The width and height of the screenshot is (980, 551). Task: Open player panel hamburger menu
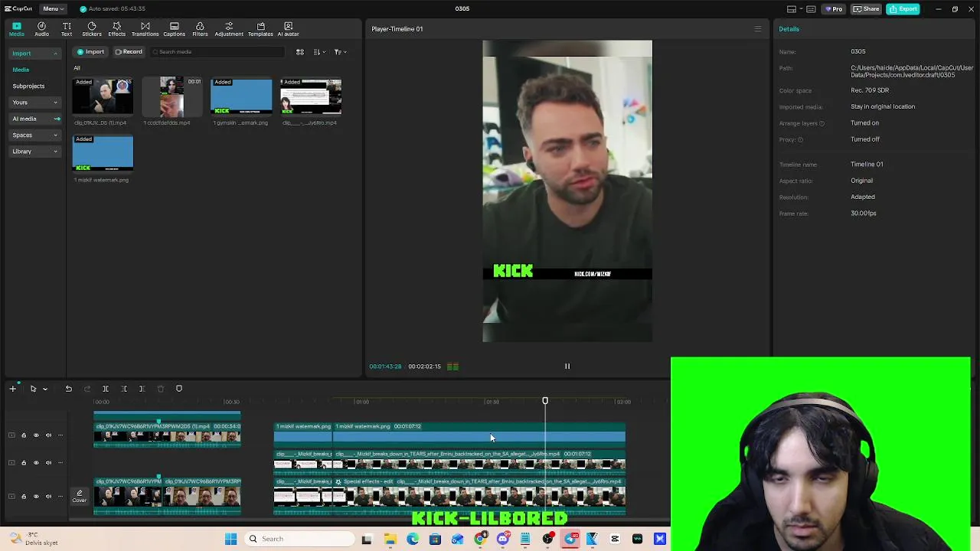point(758,29)
